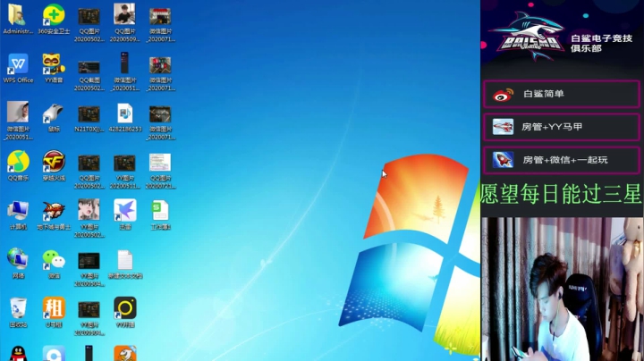Open the 网络 network icon

pos(18,264)
